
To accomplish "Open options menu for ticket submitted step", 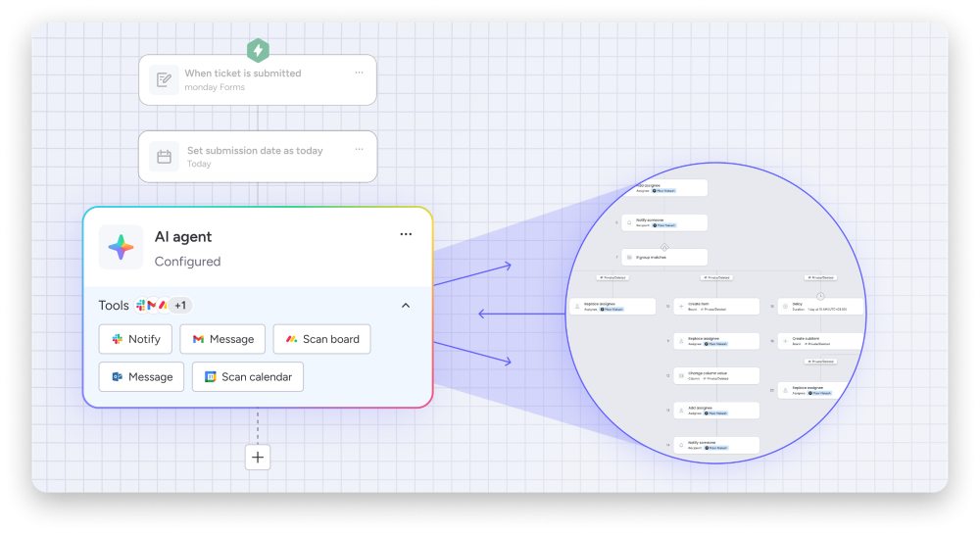I will click(x=359, y=73).
